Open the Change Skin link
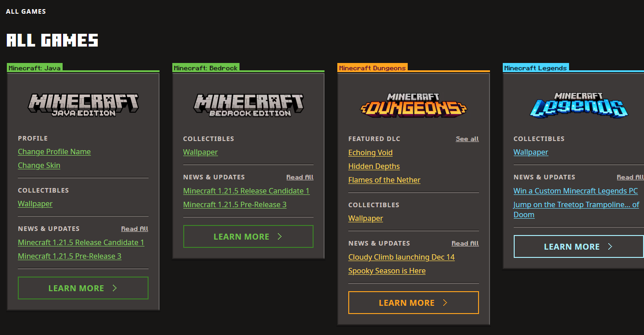Screen dimensions: 644x335 click(39, 165)
